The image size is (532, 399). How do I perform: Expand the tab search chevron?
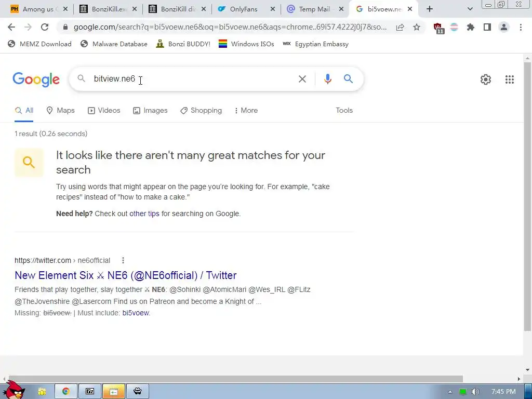tap(470, 9)
